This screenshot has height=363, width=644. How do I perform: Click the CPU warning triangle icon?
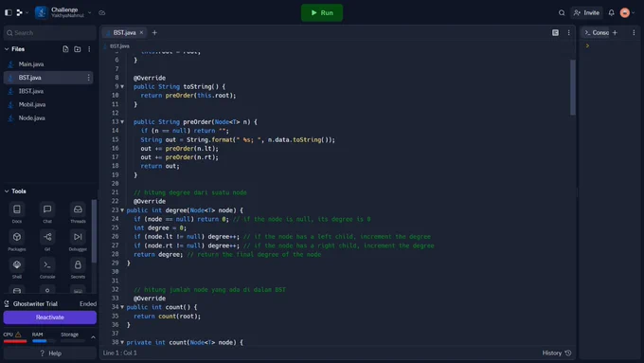point(18,335)
